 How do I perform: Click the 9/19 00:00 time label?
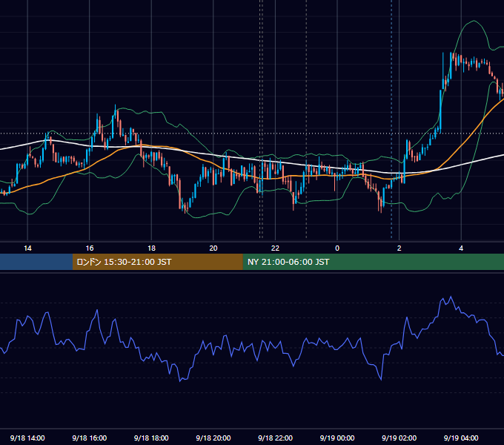tap(337, 438)
